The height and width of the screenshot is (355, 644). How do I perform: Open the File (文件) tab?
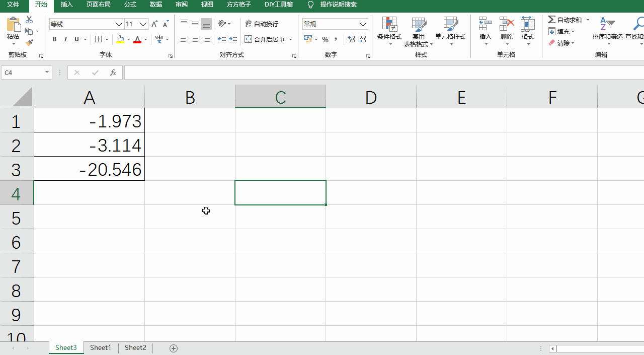[13, 5]
